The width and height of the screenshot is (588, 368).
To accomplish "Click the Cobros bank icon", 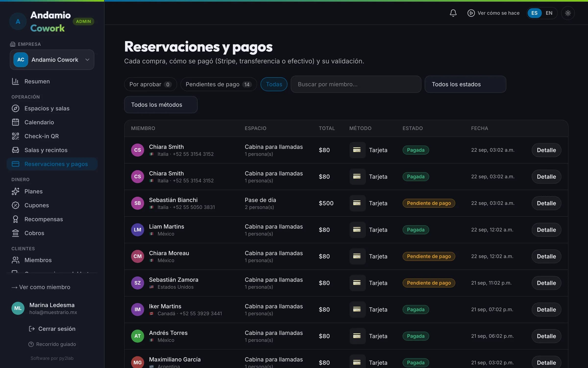I will (15, 233).
